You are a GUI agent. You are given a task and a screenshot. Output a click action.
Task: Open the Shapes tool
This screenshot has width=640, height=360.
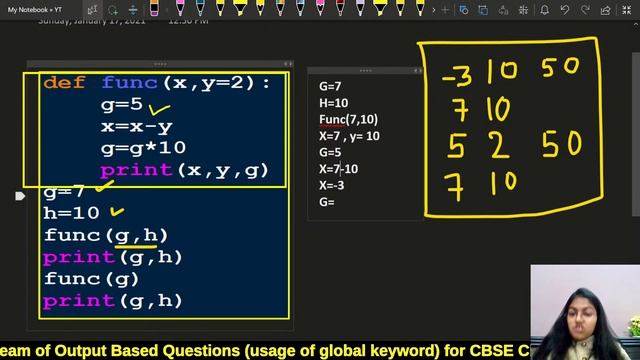pos(464,10)
